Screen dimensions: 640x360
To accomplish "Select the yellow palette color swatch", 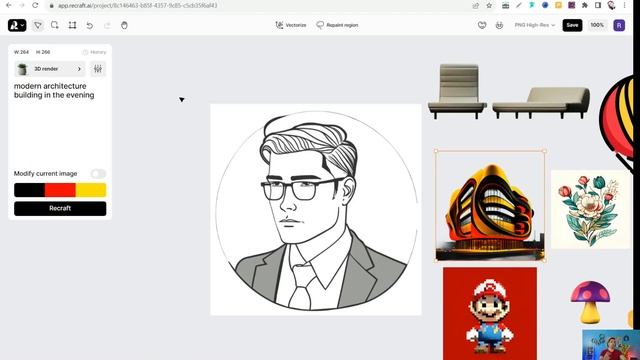I will [x=91, y=190].
